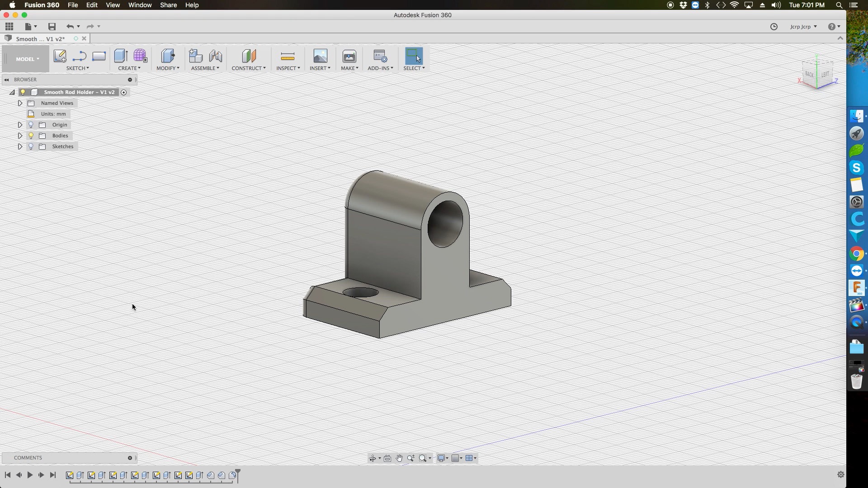Activate the Orbit tool

pos(373,458)
